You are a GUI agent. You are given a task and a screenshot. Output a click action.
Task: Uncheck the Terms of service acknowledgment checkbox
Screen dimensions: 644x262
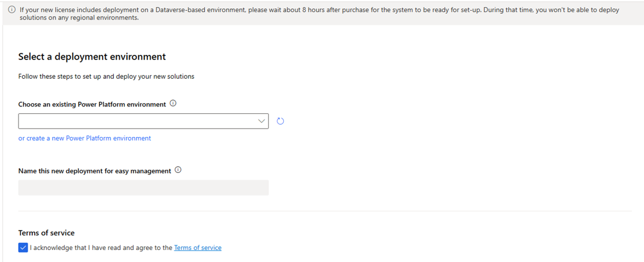click(x=23, y=247)
